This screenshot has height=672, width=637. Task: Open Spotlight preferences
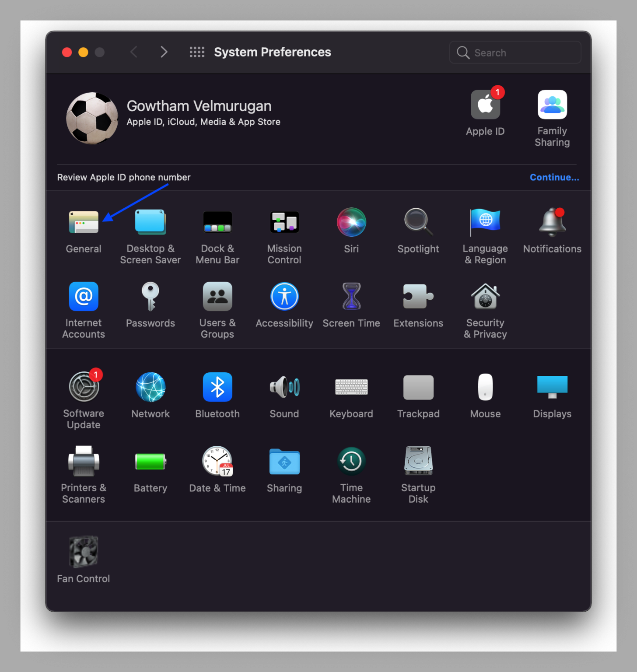coord(418,222)
